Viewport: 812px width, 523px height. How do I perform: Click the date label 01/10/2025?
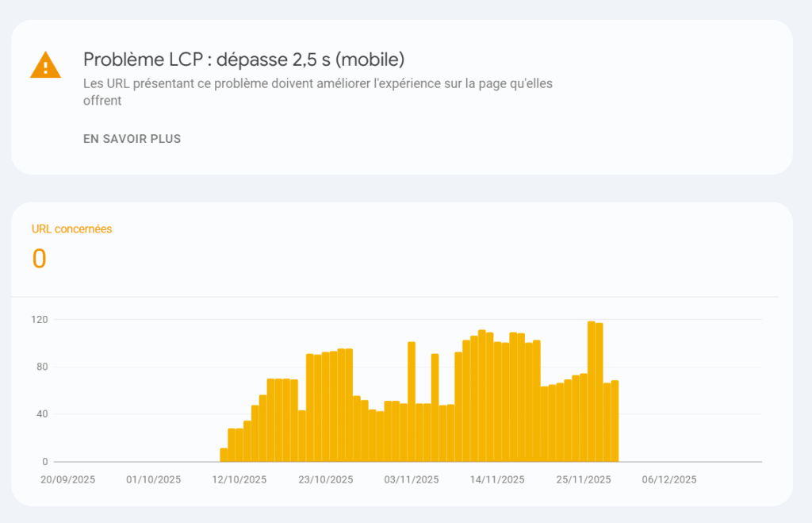click(154, 479)
